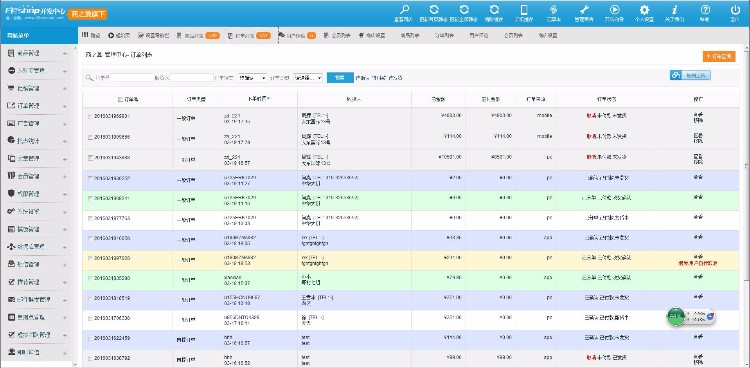
Task: Click the network tree icon in sidebar
Action: tap(11, 246)
